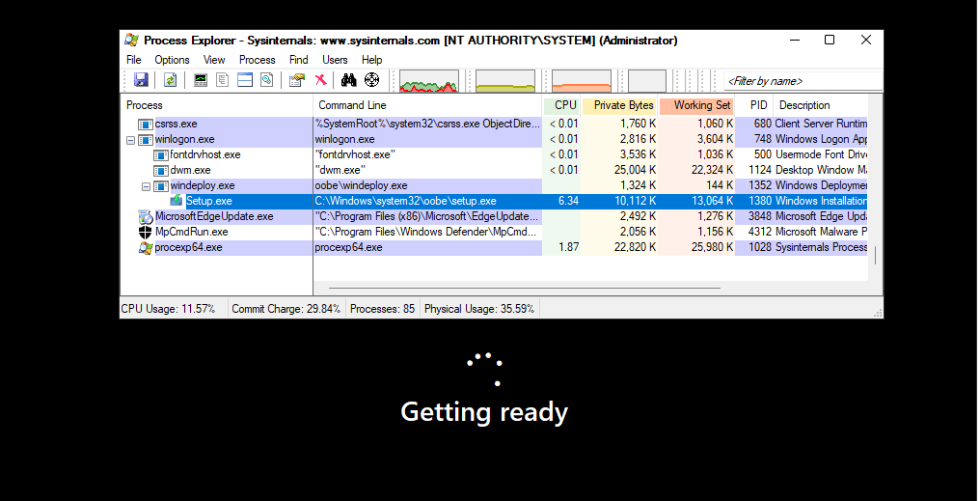Click the Process Explorer title bar icon
The height and width of the screenshot is (501, 980).
pos(131,40)
